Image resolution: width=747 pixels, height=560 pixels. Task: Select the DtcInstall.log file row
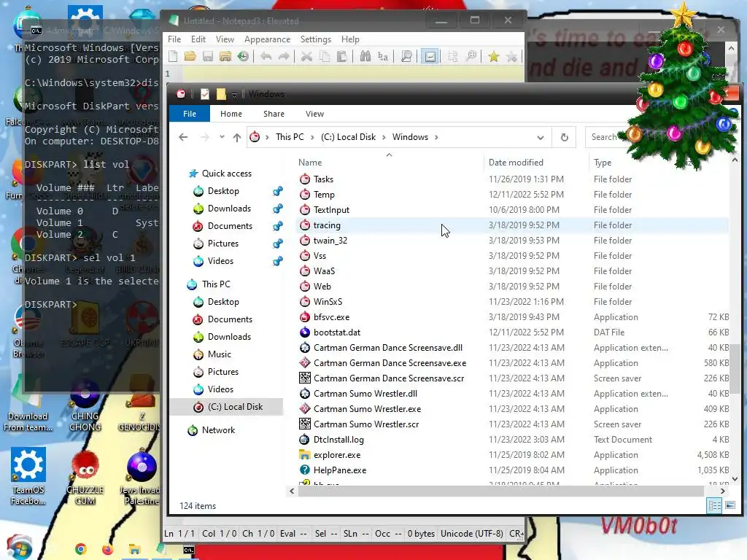(513, 440)
